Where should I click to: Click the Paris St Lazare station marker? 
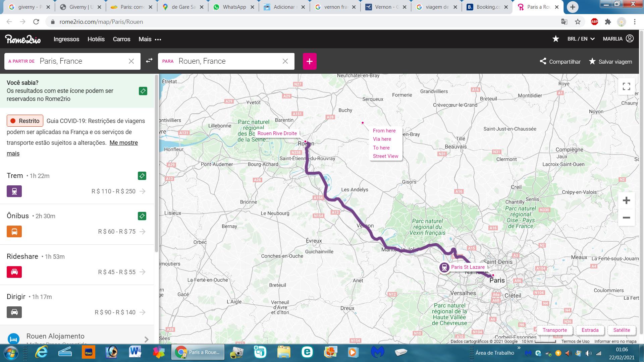click(444, 267)
